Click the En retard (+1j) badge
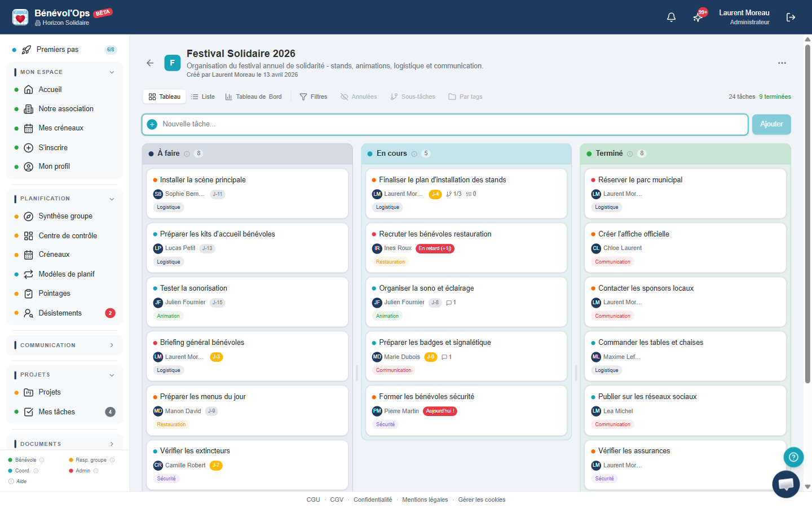 point(435,248)
